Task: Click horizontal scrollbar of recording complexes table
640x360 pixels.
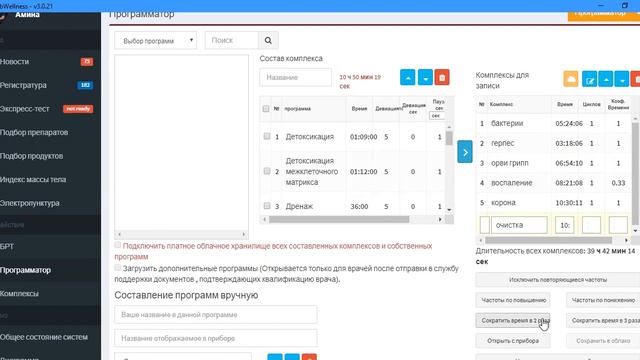Action: click(548, 240)
